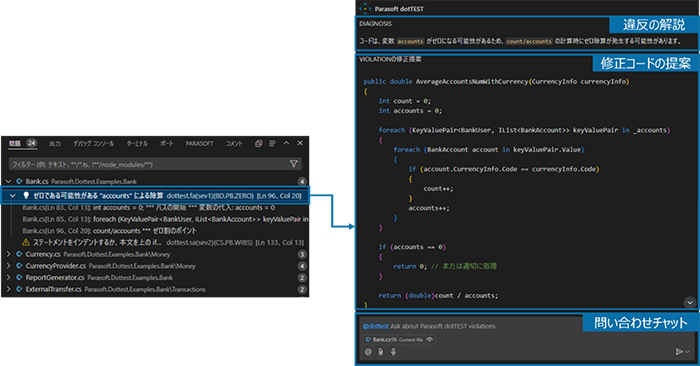
Task: Click the Bank.cs:96 current file chip
Action: click(x=399, y=340)
